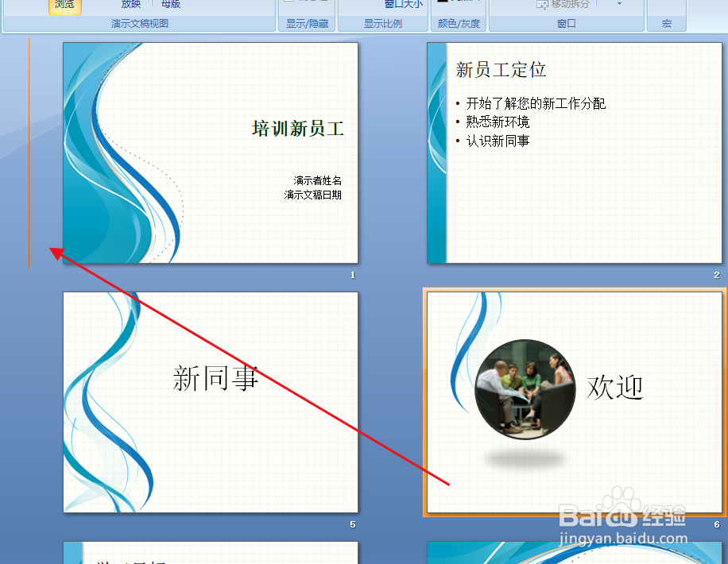Click slide number 1 below first slide

353,276
